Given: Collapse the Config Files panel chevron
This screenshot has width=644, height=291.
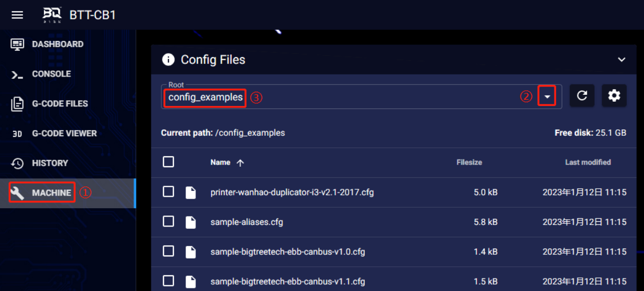Looking at the screenshot, I should 621,60.
